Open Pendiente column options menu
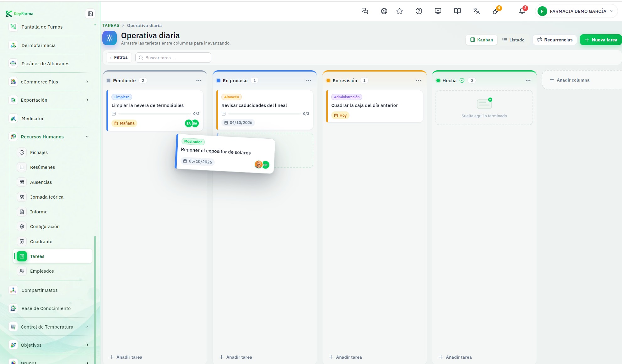Viewport: 622px width, 364px height. coord(199,80)
